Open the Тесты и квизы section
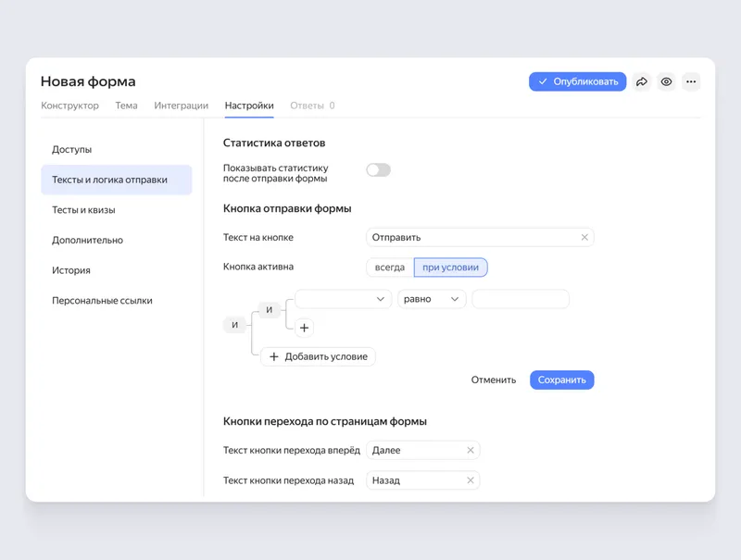 tap(117, 209)
